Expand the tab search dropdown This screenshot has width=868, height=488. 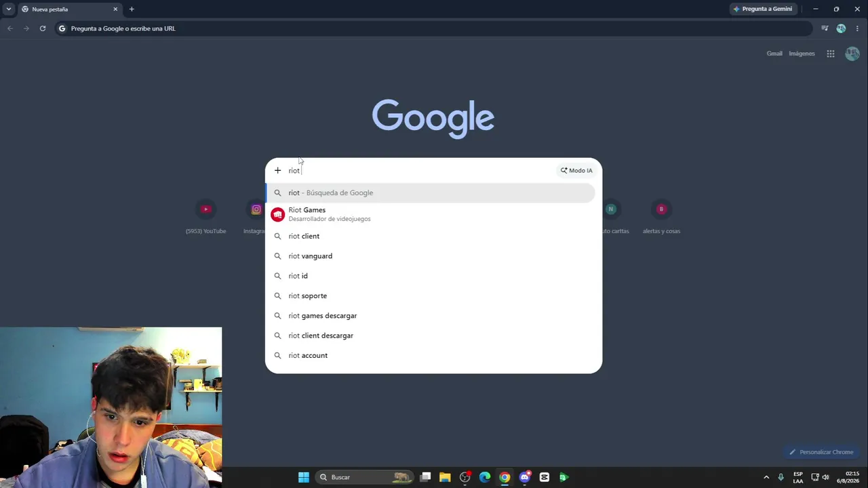(8, 9)
